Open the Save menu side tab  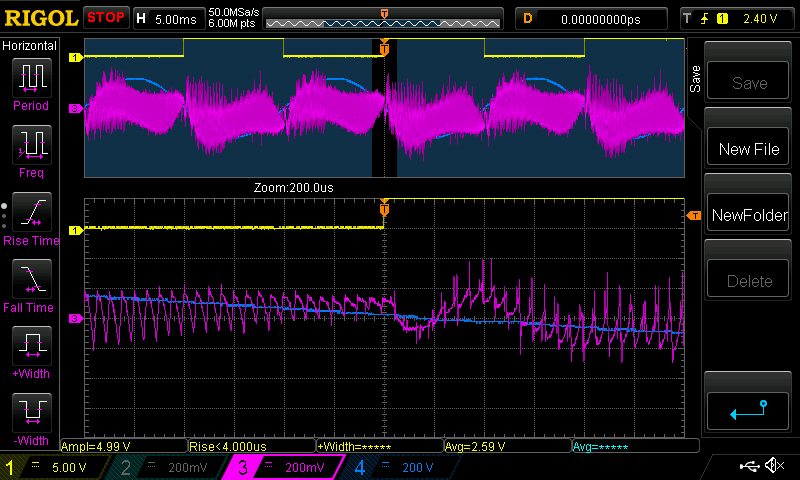pos(695,78)
